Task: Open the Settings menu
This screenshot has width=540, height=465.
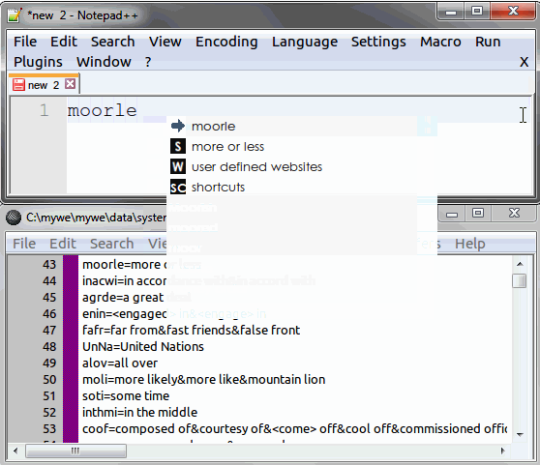Action: point(378,42)
